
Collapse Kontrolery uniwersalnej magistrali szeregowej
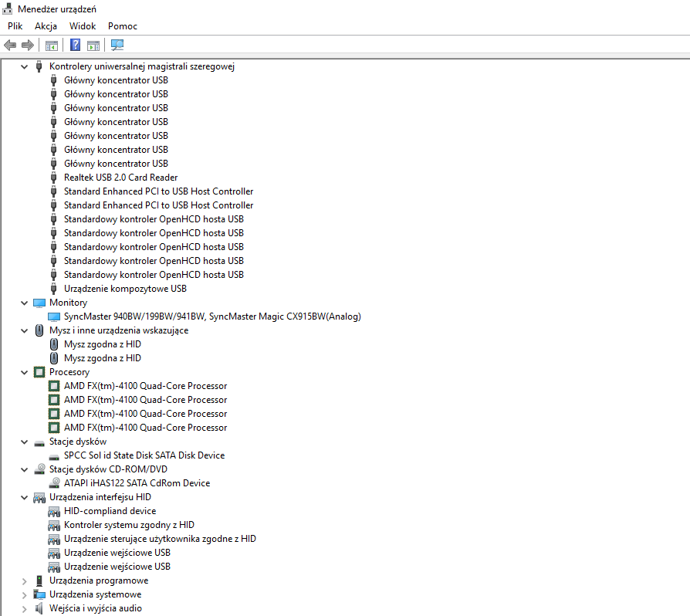[x=24, y=67]
